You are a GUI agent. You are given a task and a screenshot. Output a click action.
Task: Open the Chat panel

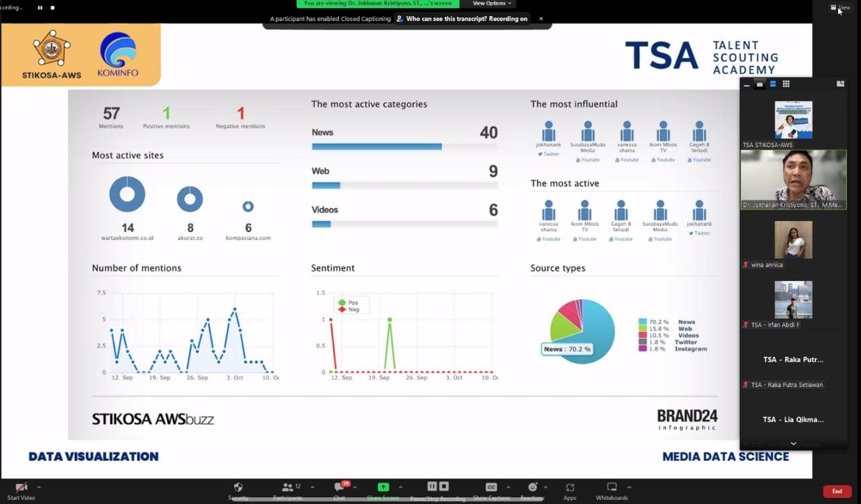(340, 487)
